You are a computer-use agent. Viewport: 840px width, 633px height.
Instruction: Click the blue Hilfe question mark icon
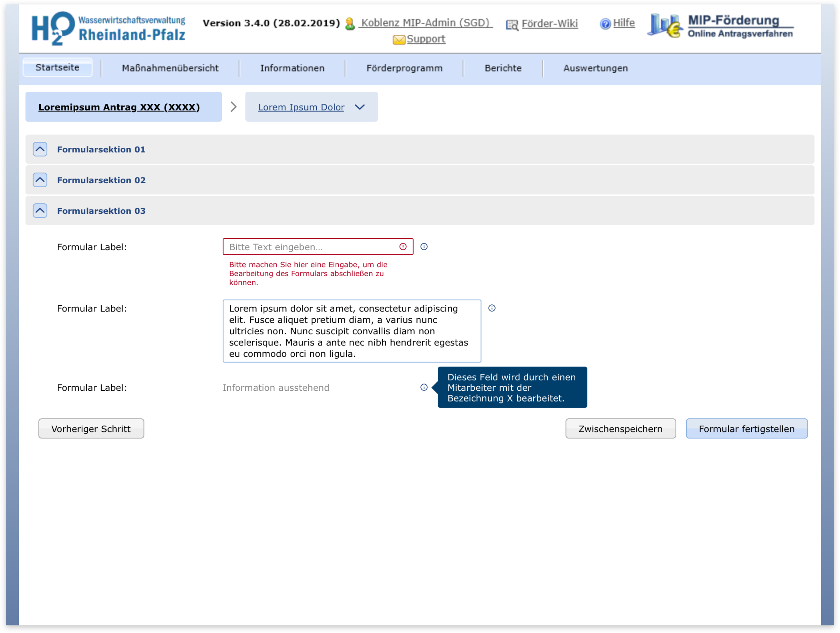pos(605,24)
